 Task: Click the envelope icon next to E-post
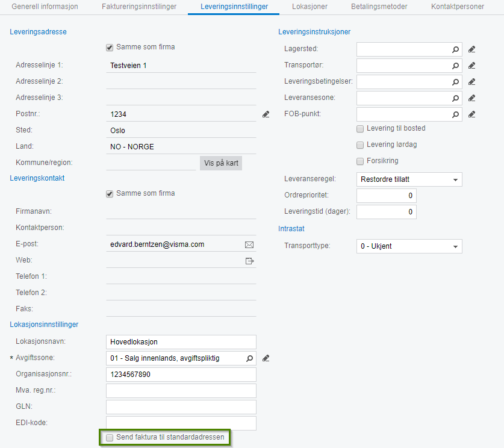pyautogui.click(x=249, y=244)
